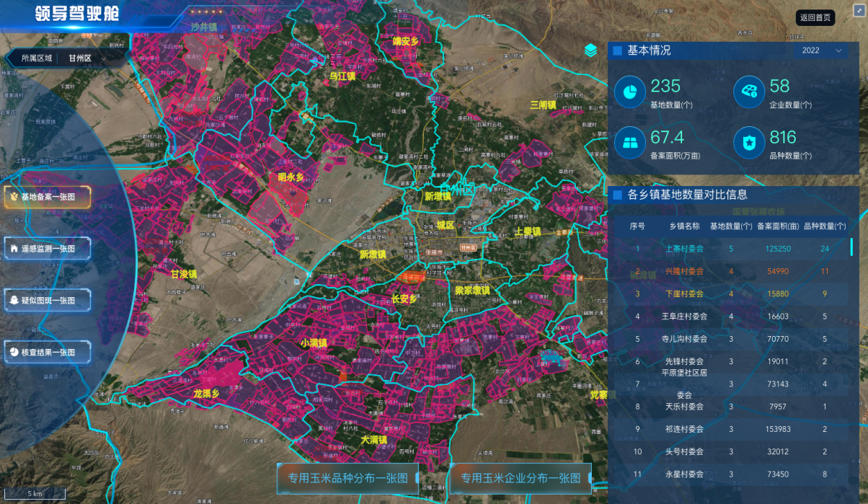Click the 返回首页 button
868x504 pixels.
[x=815, y=17]
